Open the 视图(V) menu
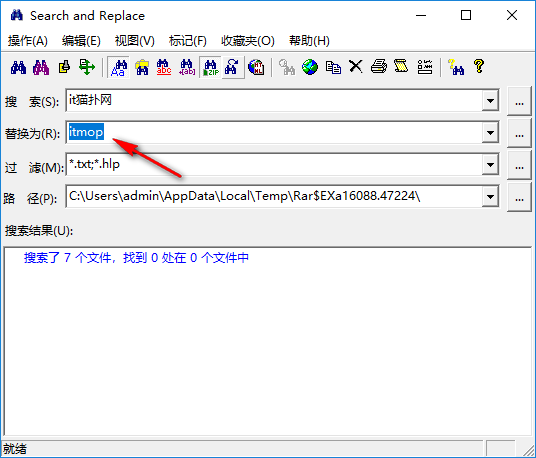The width and height of the screenshot is (536, 458). coord(135,41)
